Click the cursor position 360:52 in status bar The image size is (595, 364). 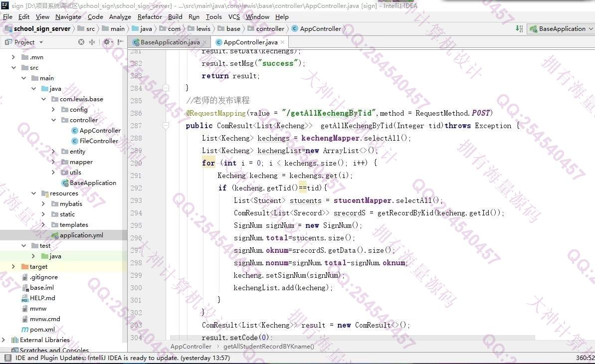click(585, 358)
